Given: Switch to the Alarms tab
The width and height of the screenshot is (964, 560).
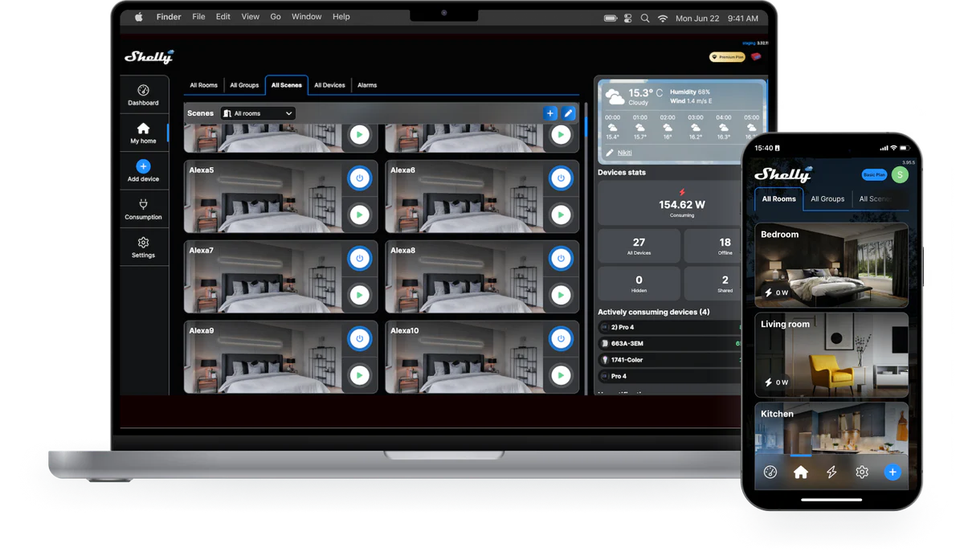Looking at the screenshot, I should click(x=366, y=85).
